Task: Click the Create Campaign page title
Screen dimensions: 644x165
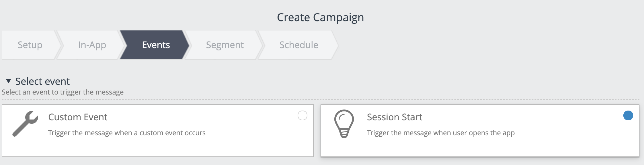Action: click(320, 17)
